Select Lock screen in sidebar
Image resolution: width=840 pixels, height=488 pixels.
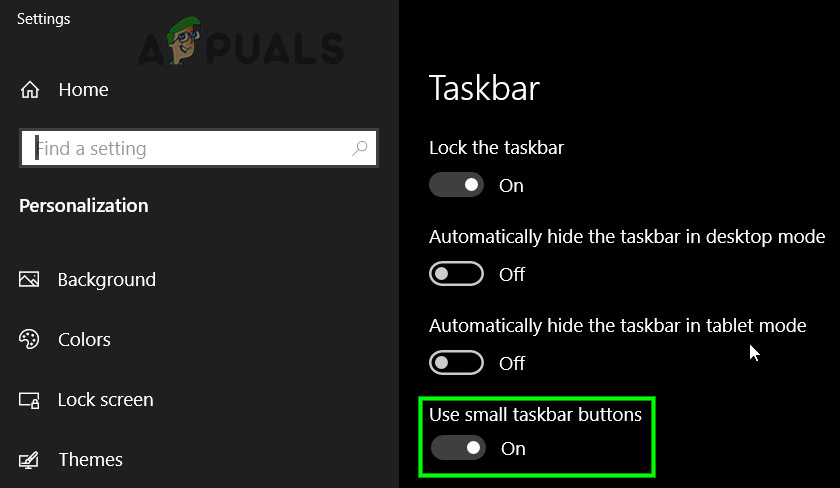coord(105,400)
